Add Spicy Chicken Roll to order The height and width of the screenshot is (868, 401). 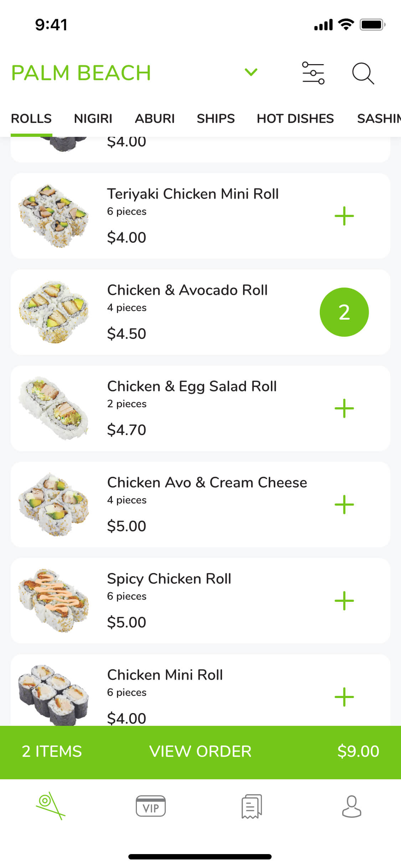344,601
